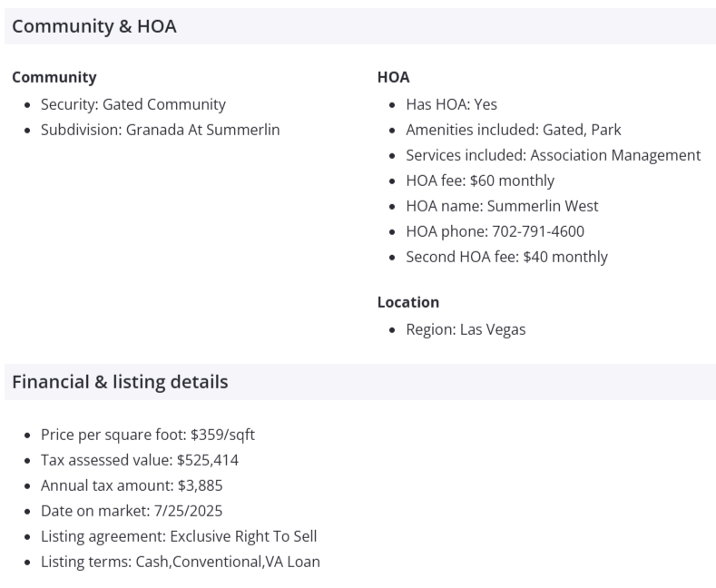Click the bold Community subheading
The width and height of the screenshot is (716, 588).
pos(54,78)
